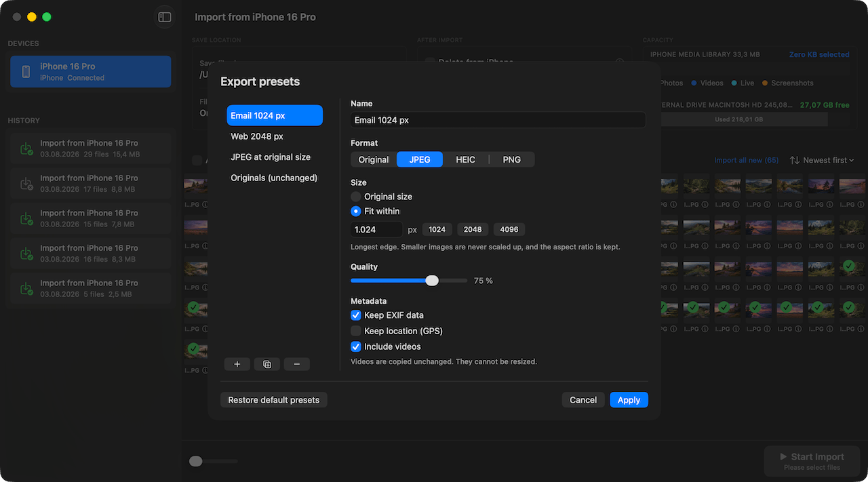The image size is (868, 482).
Task: Set the size with the 1024 quick button
Action: [x=437, y=230]
